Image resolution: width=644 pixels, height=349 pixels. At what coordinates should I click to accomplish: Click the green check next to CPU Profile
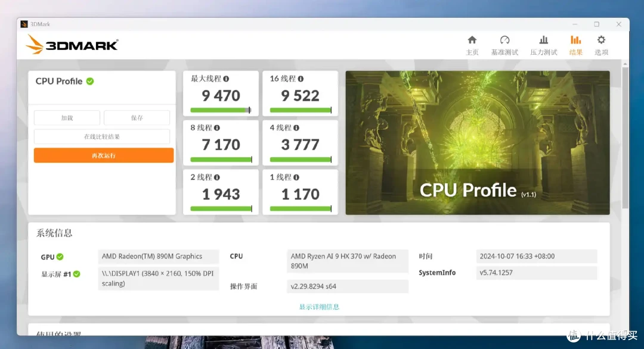(90, 81)
